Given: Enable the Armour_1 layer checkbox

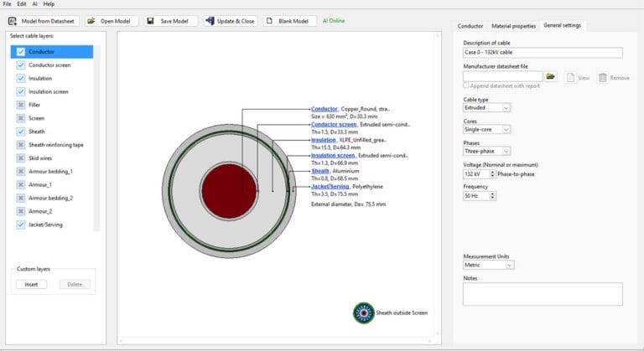Looking at the screenshot, I should (20, 185).
